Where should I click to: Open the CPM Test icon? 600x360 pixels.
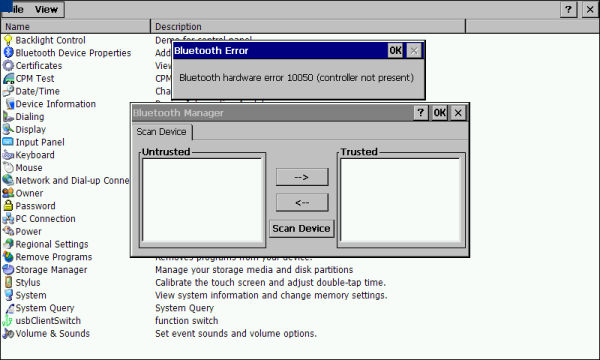tap(8, 78)
